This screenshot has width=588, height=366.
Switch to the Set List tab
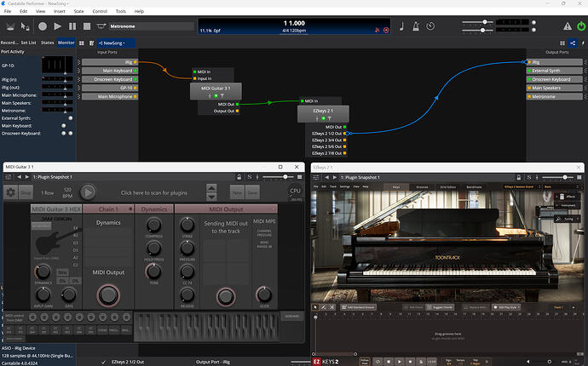pos(28,43)
